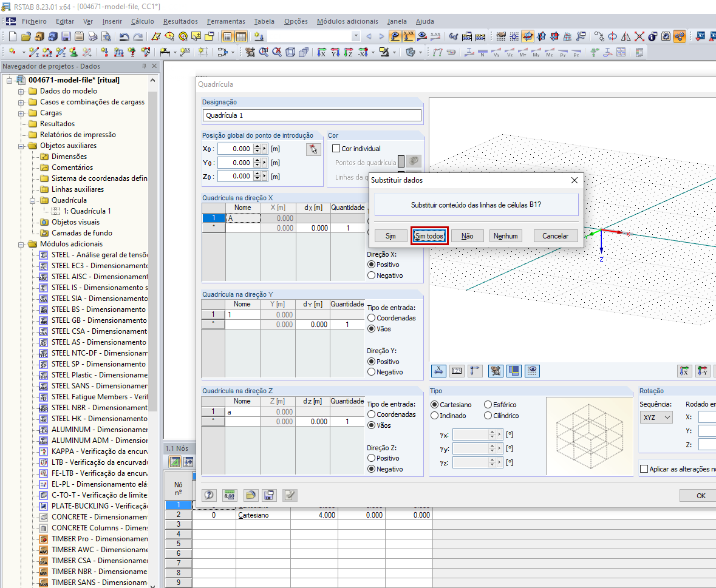Click the Designação field containing Quadrícula 1
The height and width of the screenshot is (588, 716).
312,115
